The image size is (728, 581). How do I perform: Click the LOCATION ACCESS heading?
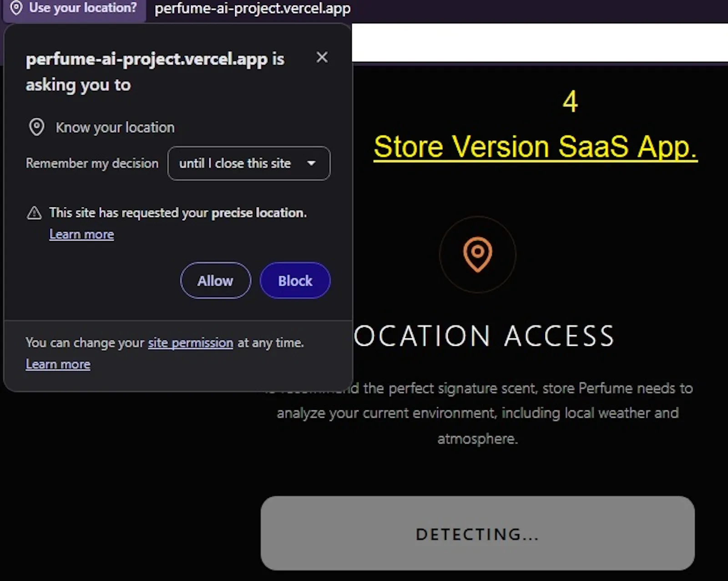(x=484, y=336)
